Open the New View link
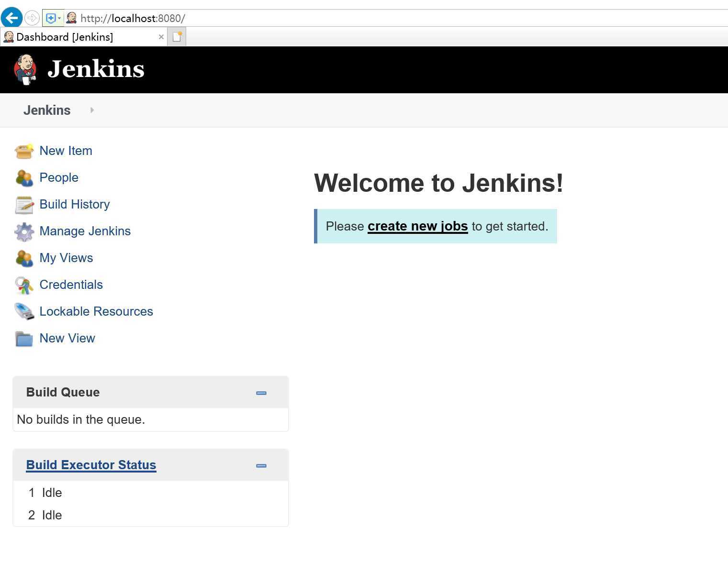Screen dimensions: 728x583 (67, 339)
